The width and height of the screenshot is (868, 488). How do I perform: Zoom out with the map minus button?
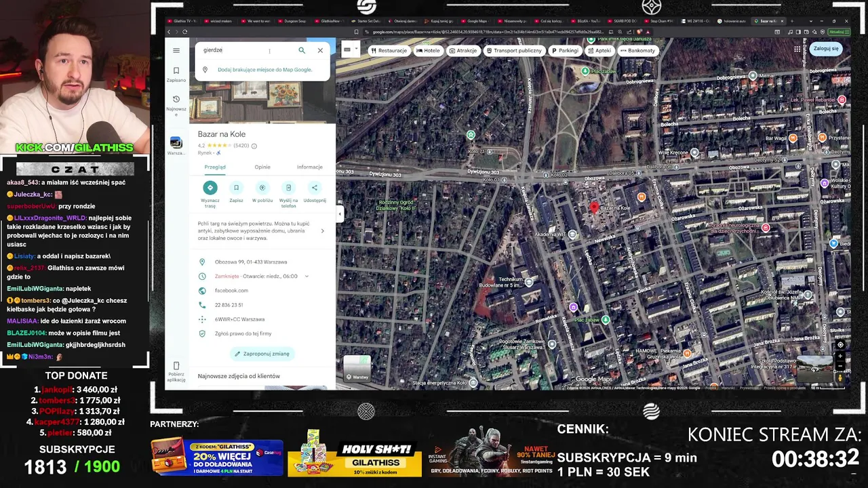click(840, 366)
